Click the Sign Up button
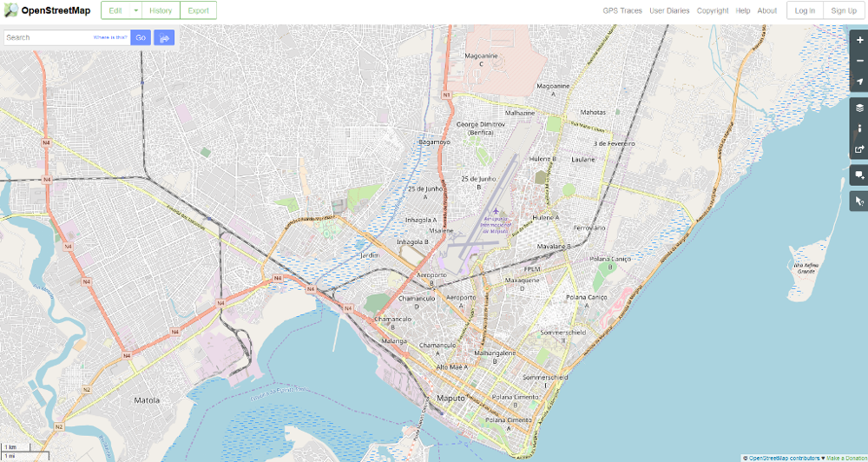Viewport: 868px width, 462px height. [844, 10]
